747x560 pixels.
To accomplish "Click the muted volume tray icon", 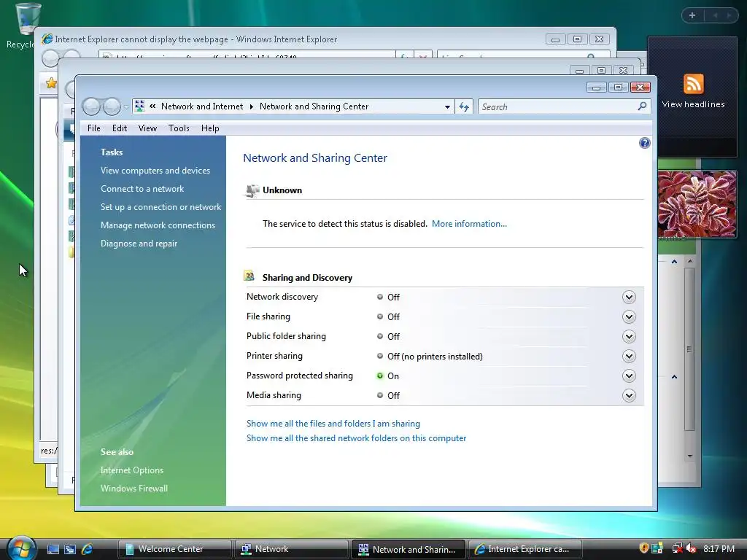I will click(691, 548).
